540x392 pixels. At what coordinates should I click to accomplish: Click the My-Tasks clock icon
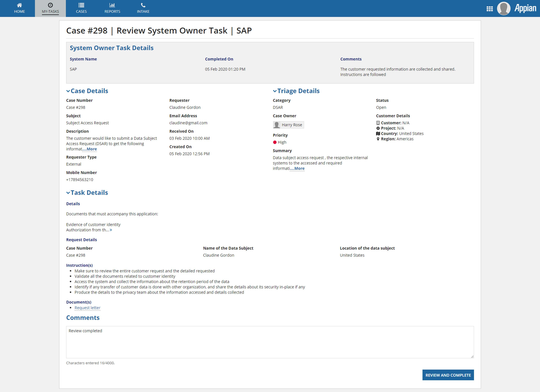tap(50, 5)
